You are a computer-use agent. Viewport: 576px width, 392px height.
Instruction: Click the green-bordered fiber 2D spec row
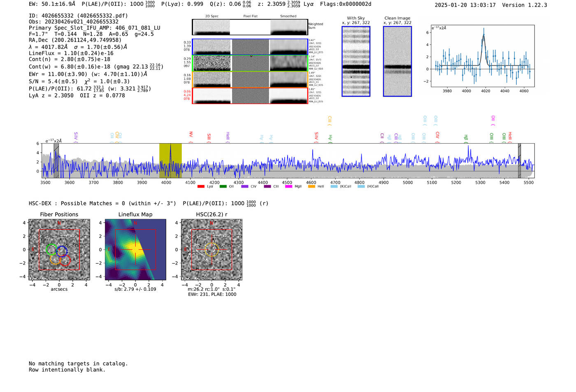coord(250,63)
